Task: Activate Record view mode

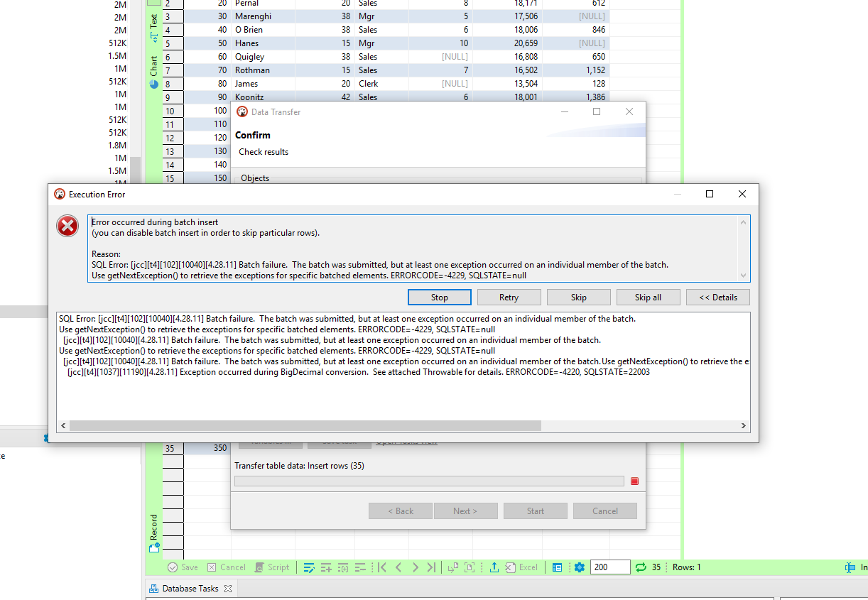Action: [x=153, y=529]
